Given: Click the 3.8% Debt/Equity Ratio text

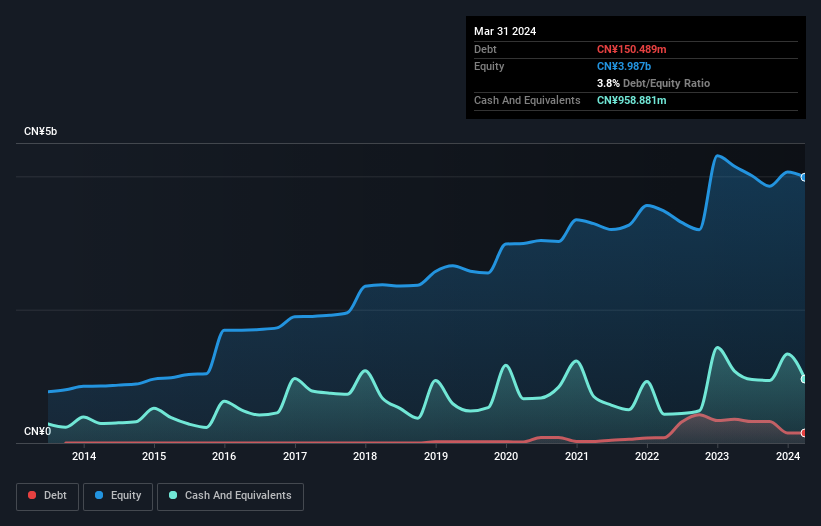Looking at the screenshot, I should (x=653, y=83).
